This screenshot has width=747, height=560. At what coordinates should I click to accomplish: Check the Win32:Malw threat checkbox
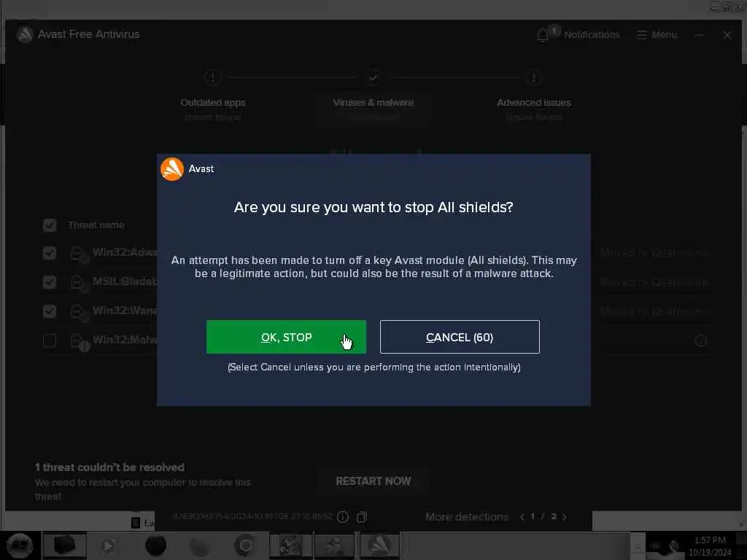pyautogui.click(x=50, y=340)
